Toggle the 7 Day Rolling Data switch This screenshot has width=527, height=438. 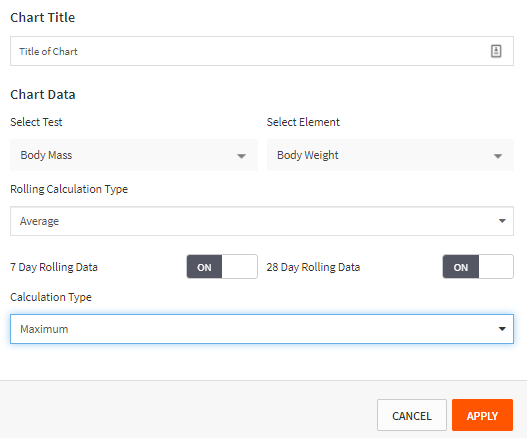point(222,267)
